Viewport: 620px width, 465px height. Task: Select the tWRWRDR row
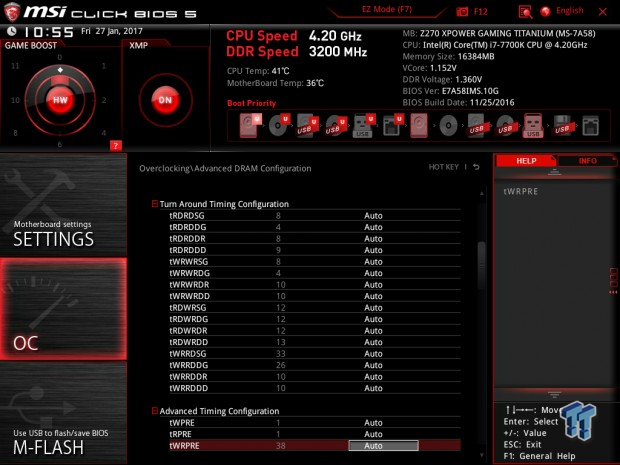point(315,284)
